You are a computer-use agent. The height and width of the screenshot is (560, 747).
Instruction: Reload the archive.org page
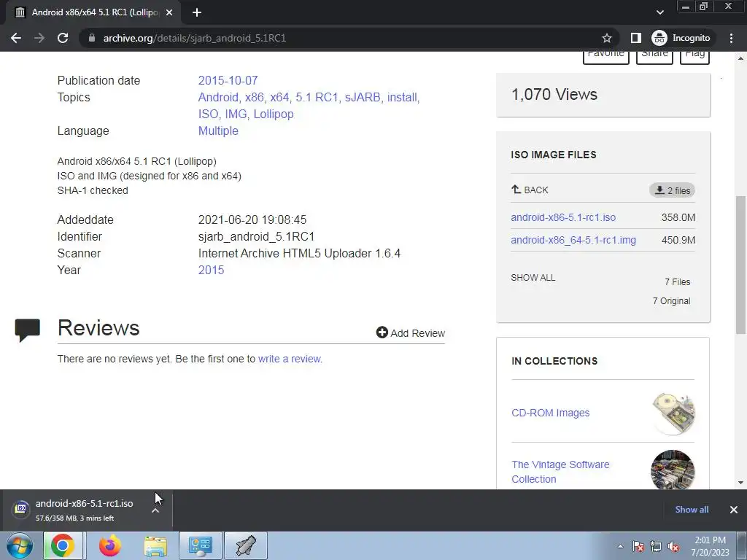coord(63,38)
